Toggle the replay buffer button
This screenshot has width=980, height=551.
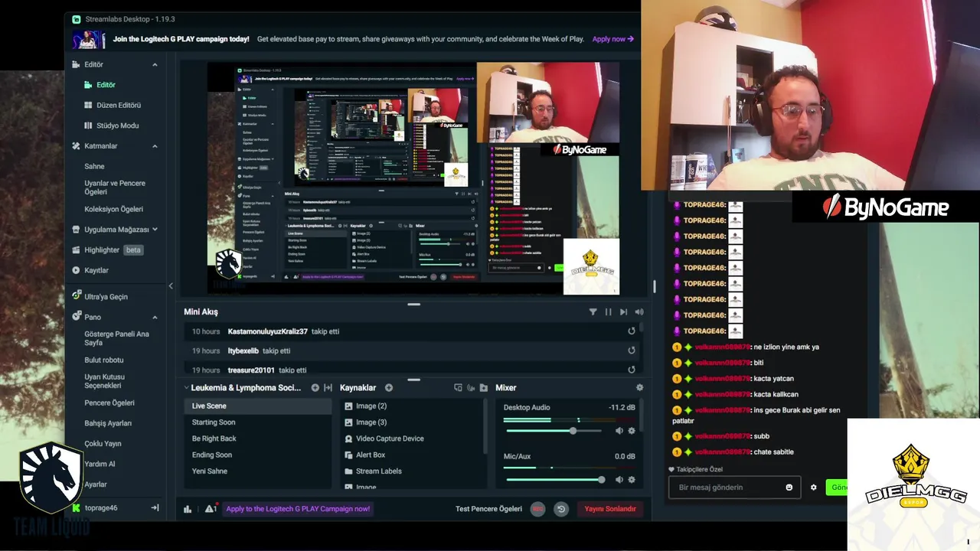click(561, 509)
